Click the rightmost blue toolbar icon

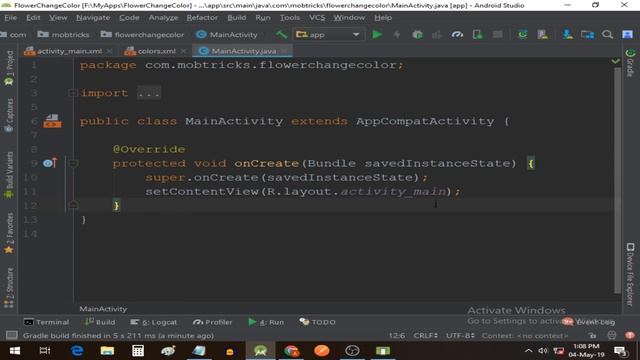627,35
